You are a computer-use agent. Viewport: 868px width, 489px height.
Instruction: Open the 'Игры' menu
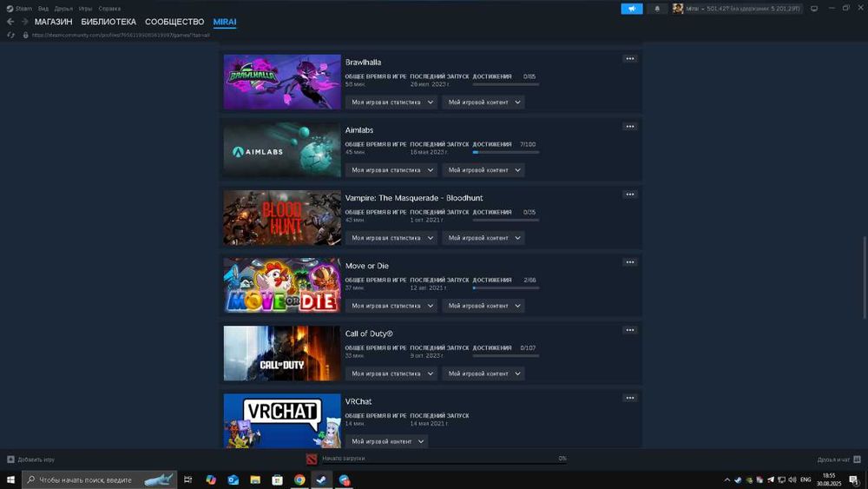pyautogui.click(x=85, y=9)
